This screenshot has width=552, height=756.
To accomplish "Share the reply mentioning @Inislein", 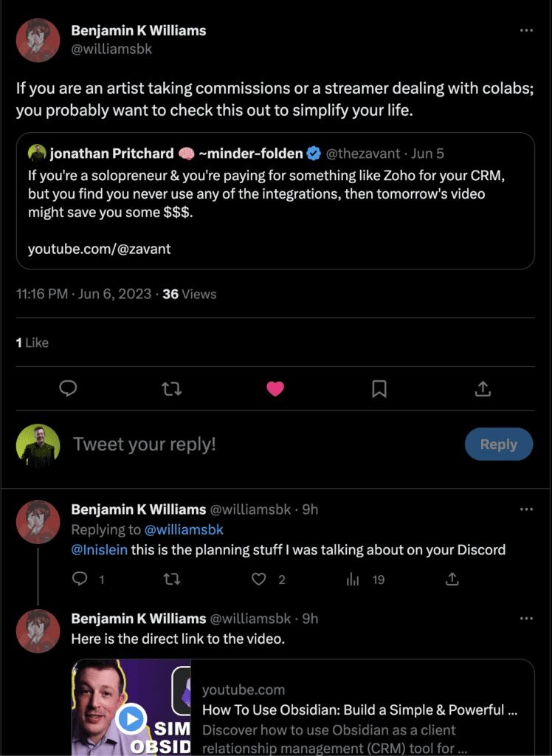I will [452, 579].
